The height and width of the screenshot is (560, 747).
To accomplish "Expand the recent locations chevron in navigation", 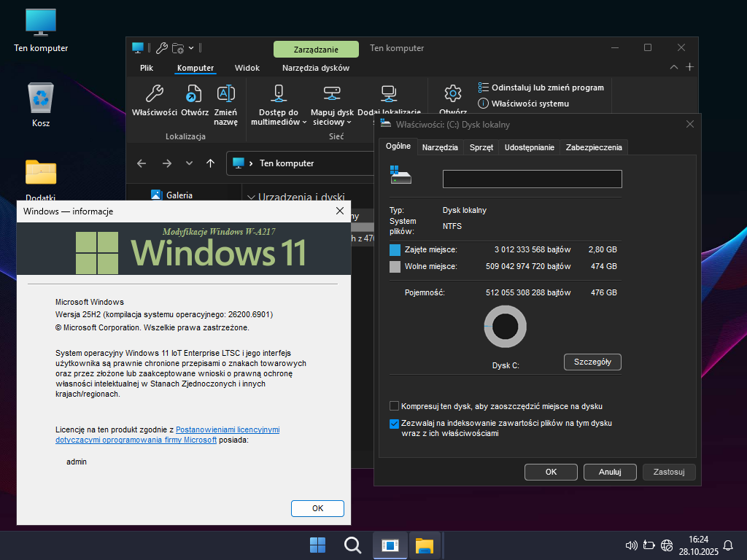I will (190, 163).
